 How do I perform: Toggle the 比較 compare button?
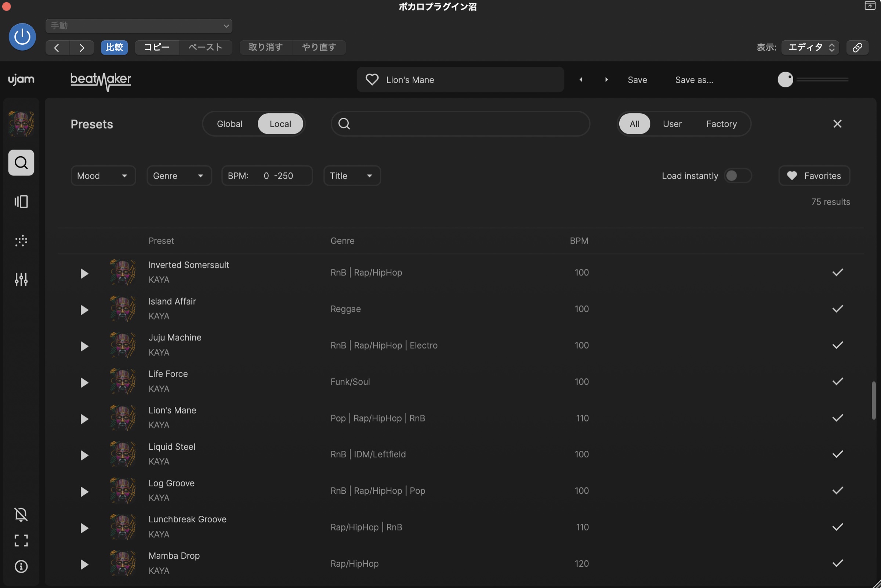tap(115, 47)
